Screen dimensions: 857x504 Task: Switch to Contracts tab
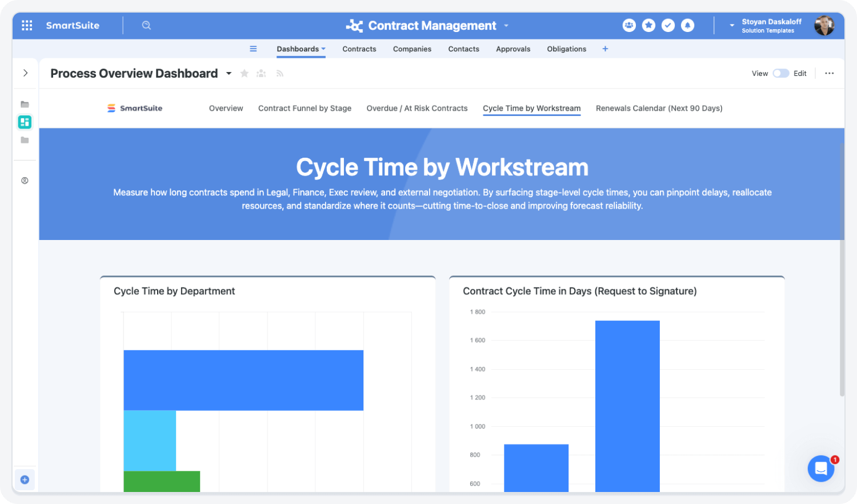tap(359, 49)
